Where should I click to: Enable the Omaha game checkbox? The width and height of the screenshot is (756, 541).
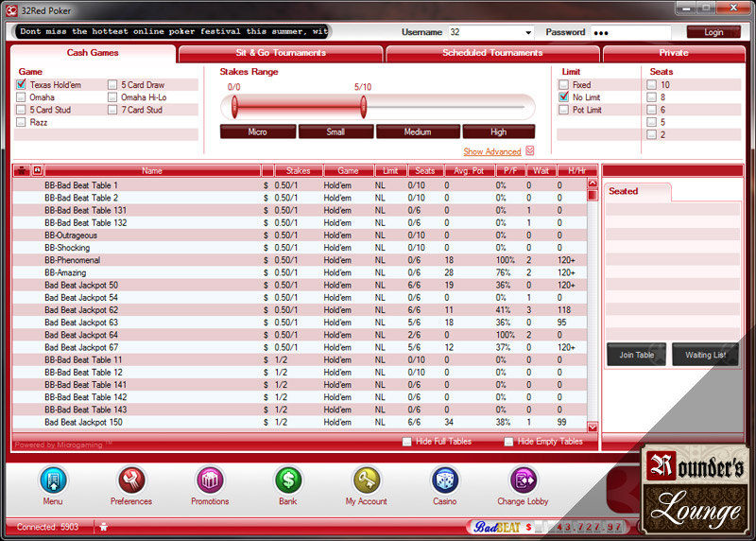coord(21,97)
